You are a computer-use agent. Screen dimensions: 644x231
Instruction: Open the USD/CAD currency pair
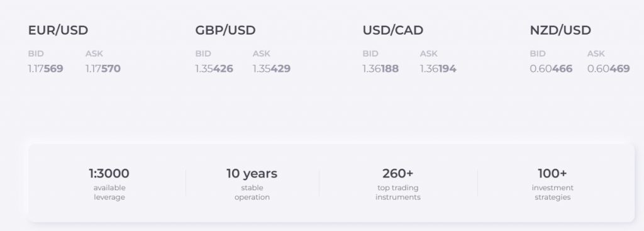[x=392, y=30]
